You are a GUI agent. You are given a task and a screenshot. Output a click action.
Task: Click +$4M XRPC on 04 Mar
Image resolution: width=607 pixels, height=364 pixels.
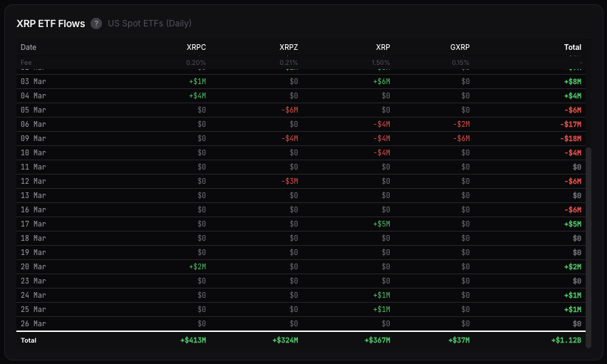(x=197, y=95)
